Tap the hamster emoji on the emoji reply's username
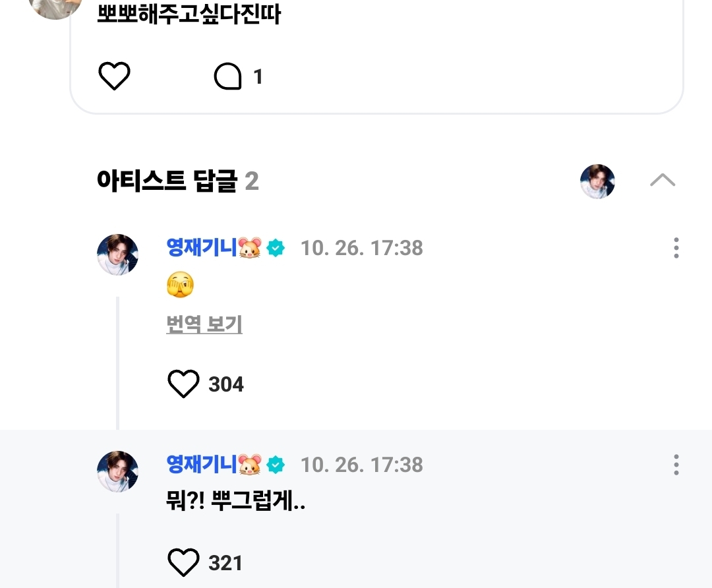Screen dimensions: 712x588 coord(250,249)
